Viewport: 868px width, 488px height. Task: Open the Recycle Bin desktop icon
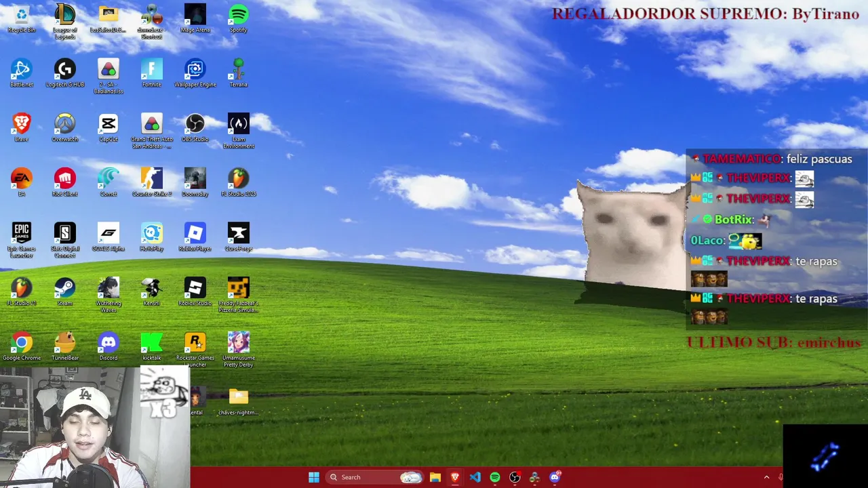click(22, 19)
